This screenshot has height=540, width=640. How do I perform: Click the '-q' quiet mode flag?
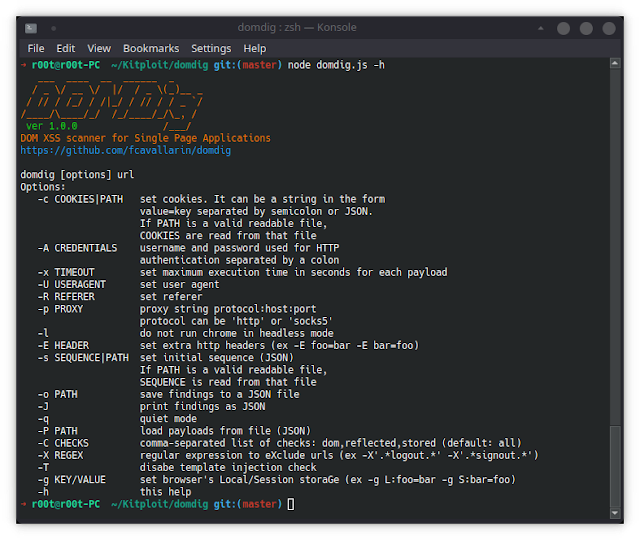(x=43, y=419)
